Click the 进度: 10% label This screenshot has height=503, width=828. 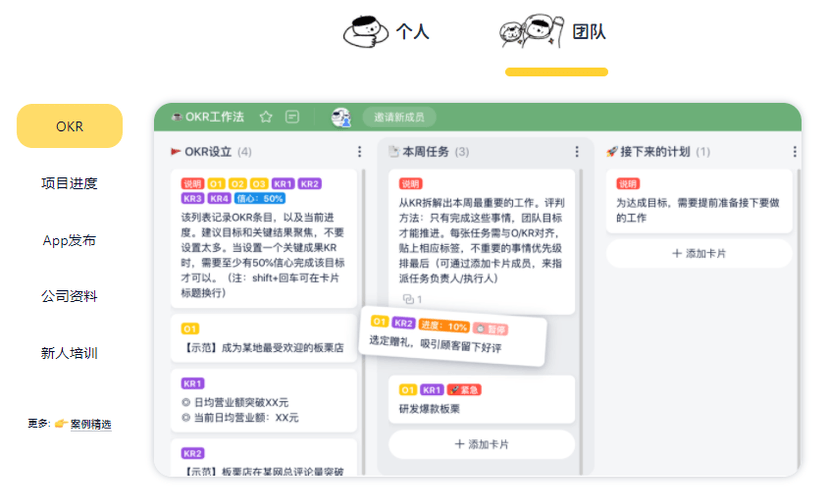point(444,326)
